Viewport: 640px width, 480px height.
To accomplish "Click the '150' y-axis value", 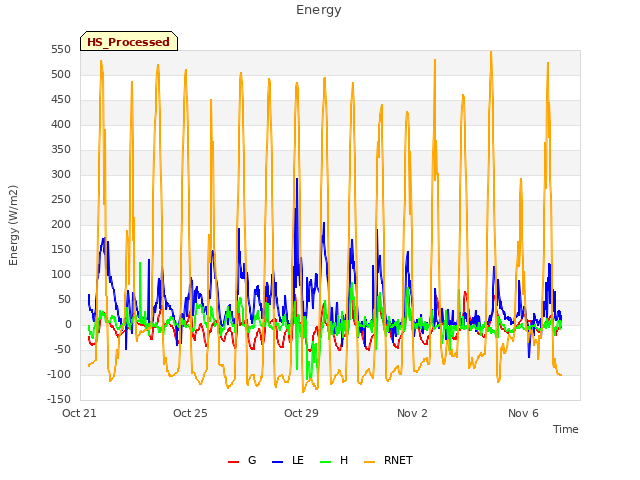I will click(61, 249).
